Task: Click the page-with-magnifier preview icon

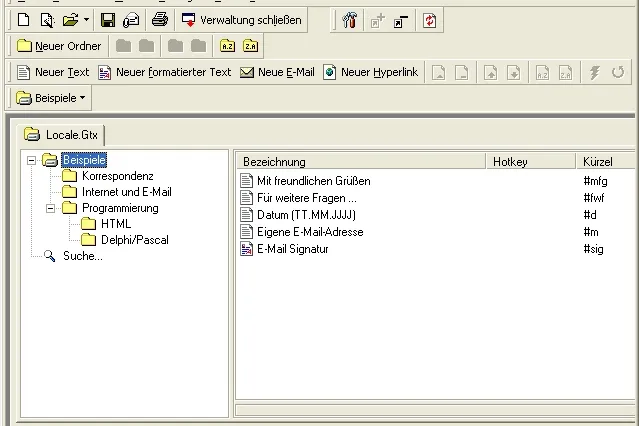Action: (47, 20)
